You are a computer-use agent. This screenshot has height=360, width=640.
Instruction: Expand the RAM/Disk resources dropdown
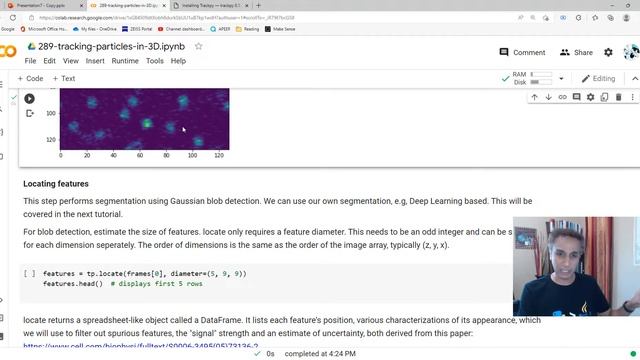coord(561,78)
